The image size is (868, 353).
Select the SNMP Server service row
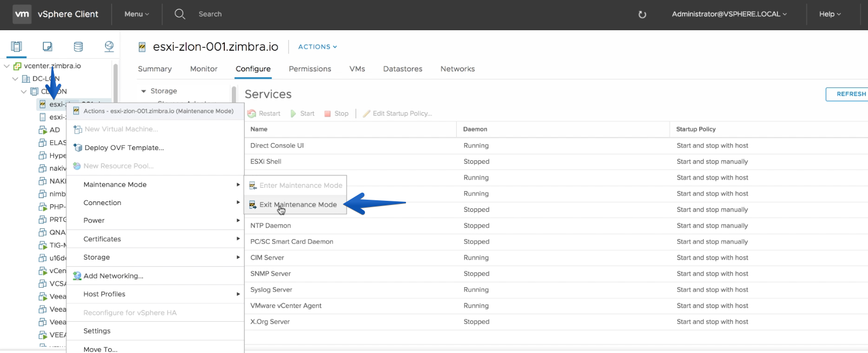556,274
